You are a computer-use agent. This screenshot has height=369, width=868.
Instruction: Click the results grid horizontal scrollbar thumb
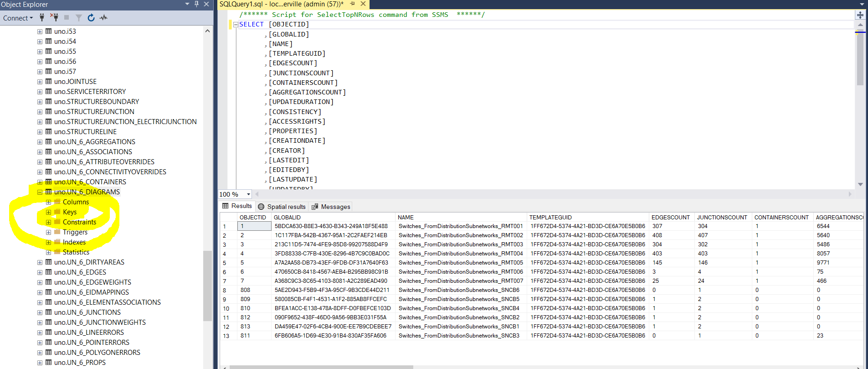(x=321, y=367)
